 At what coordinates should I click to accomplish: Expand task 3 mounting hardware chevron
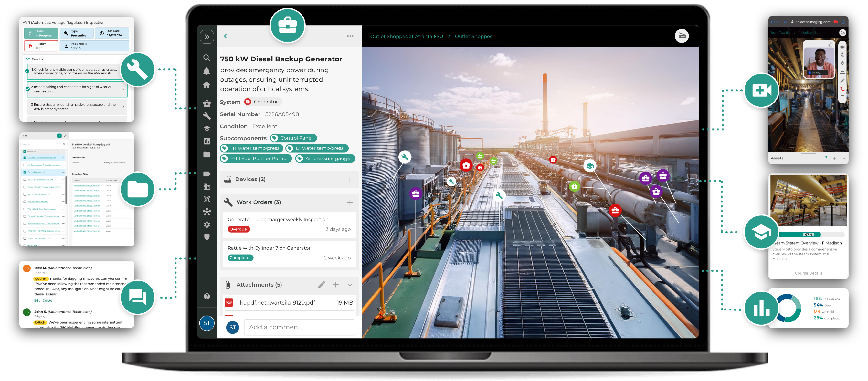click(x=123, y=107)
